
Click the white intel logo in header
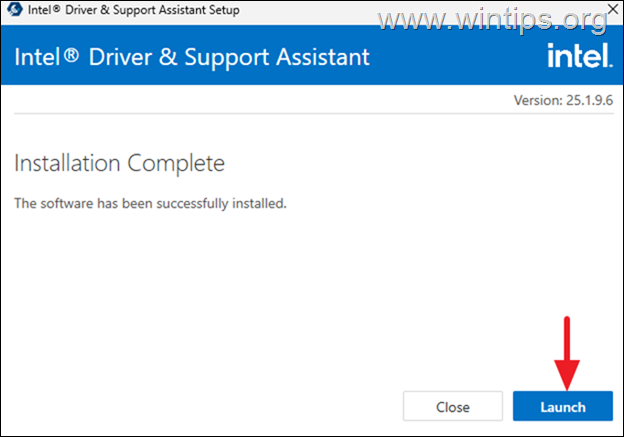click(x=580, y=55)
